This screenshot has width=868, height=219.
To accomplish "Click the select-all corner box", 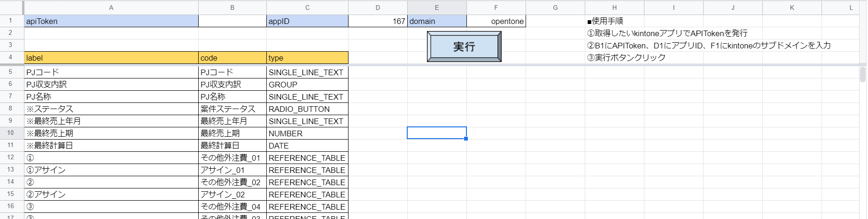I will tap(11, 8).
